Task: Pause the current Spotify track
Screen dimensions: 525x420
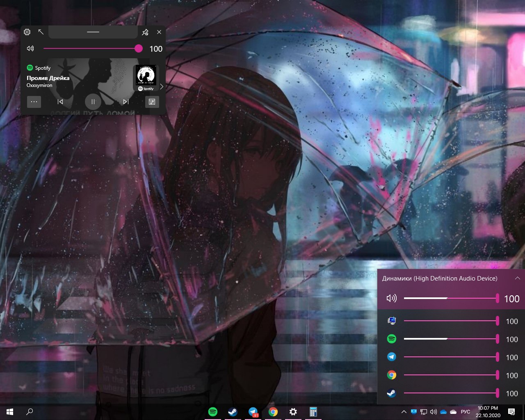Action: click(93, 102)
